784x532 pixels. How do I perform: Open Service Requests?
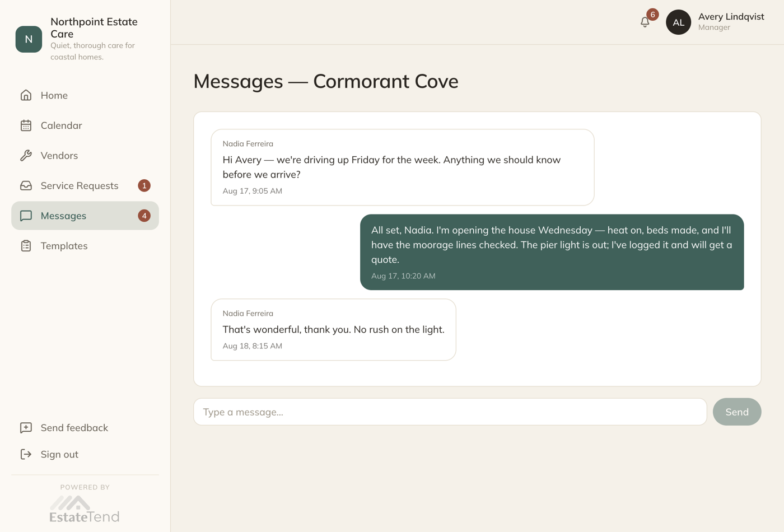[85, 185]
